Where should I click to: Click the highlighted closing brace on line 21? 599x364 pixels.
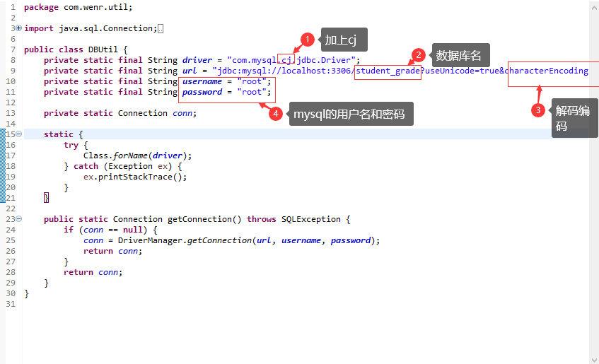click(x=46, y=198)
